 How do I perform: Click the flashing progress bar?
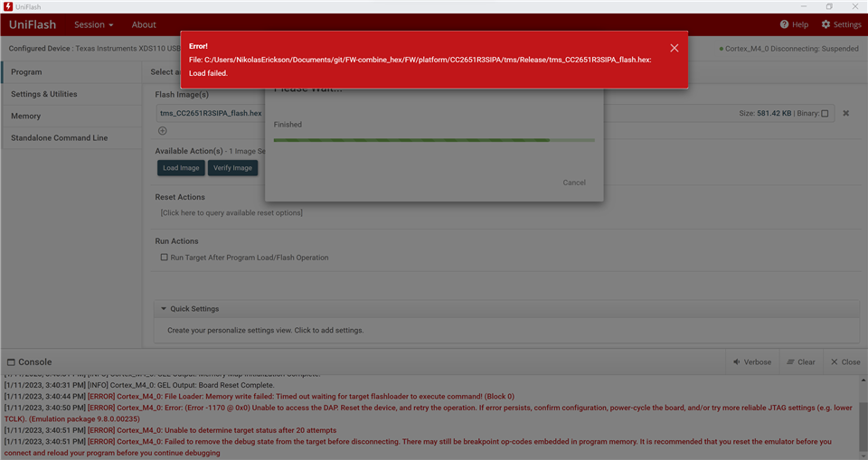pyautogui.click(x=434, y=140)
